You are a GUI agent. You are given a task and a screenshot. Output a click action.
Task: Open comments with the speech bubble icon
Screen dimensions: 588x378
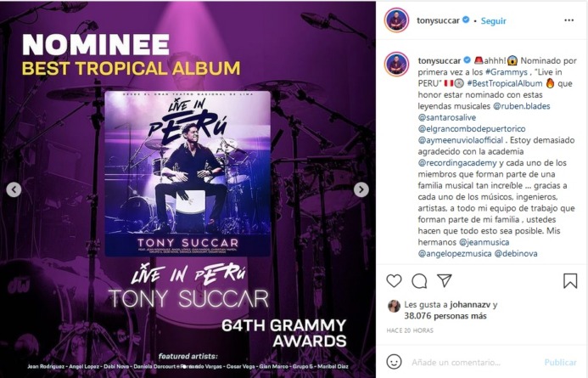(x=419, y=280)
